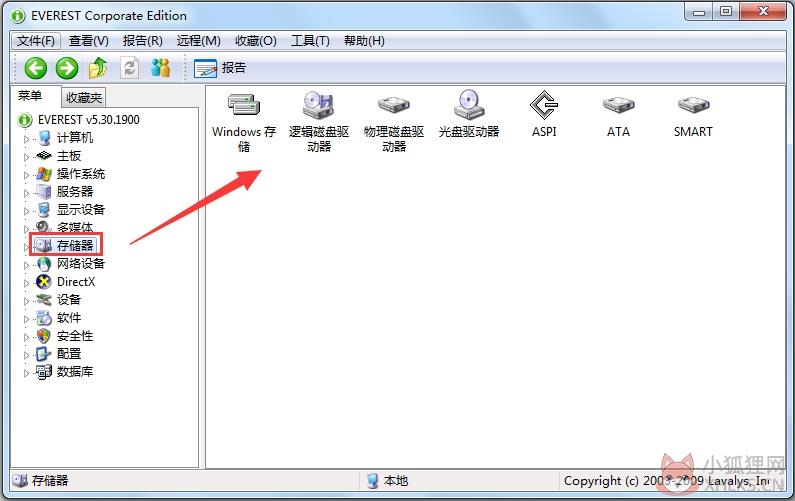Expand the DirectX tree node
The width and height of the screenshot is (795, 501).
pos(26,282)
